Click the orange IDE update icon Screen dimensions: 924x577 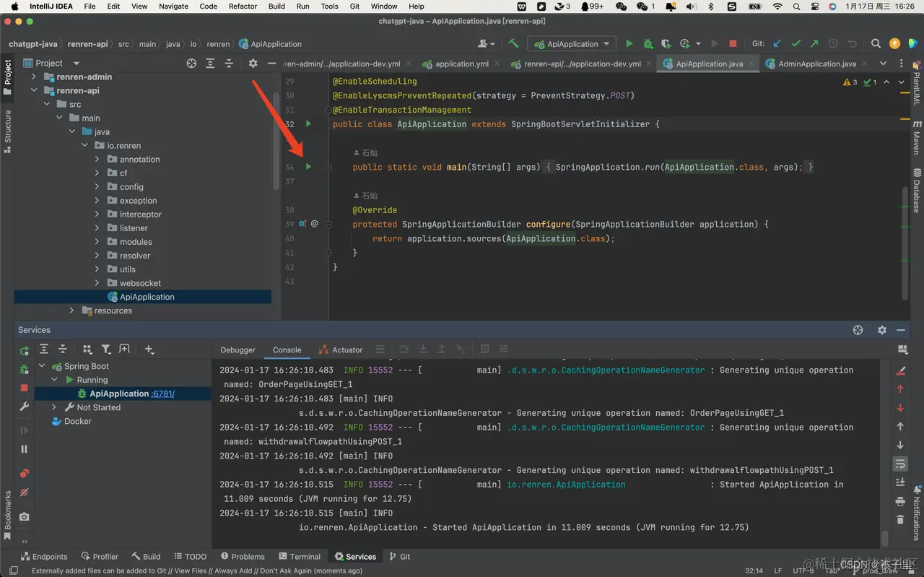tap(894, 43)
